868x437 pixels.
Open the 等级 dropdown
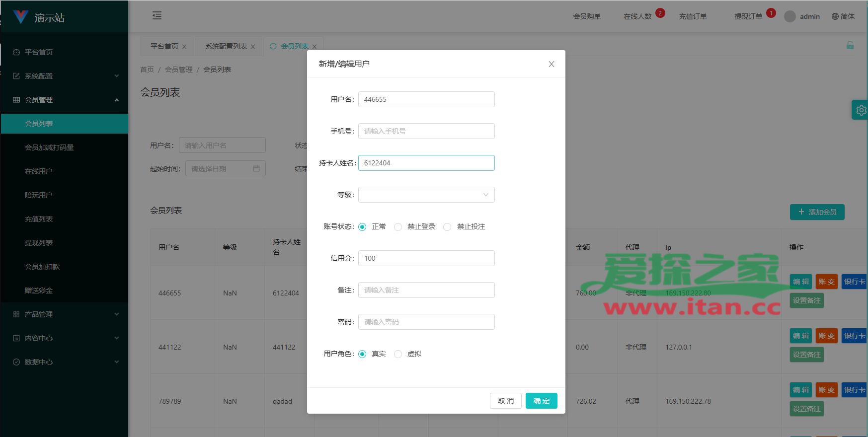click(x=426, y=195)
